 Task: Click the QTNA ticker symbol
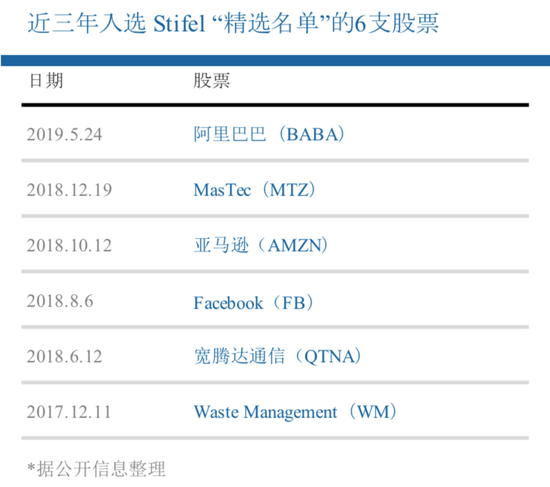pos(329,356)
